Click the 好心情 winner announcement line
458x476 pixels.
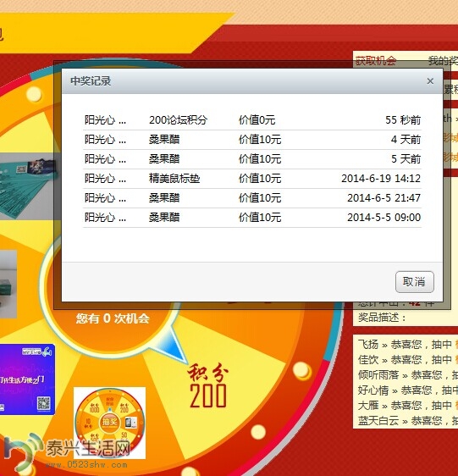tap(407, 390)
